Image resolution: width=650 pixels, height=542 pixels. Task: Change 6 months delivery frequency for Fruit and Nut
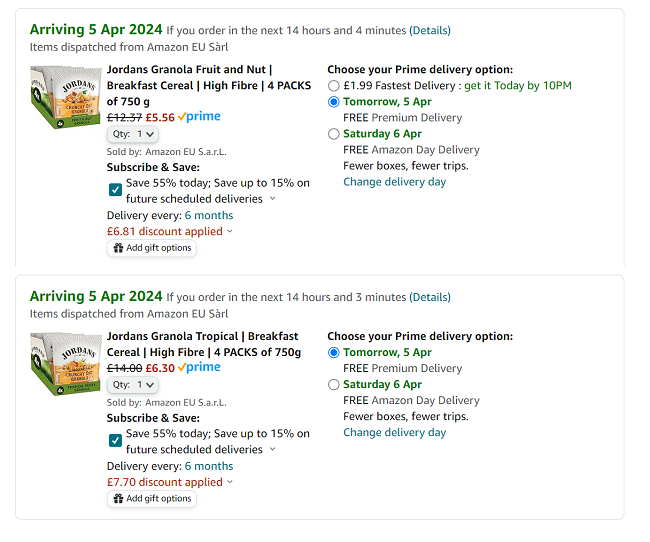pyautogui.click(x=209, y=215)
